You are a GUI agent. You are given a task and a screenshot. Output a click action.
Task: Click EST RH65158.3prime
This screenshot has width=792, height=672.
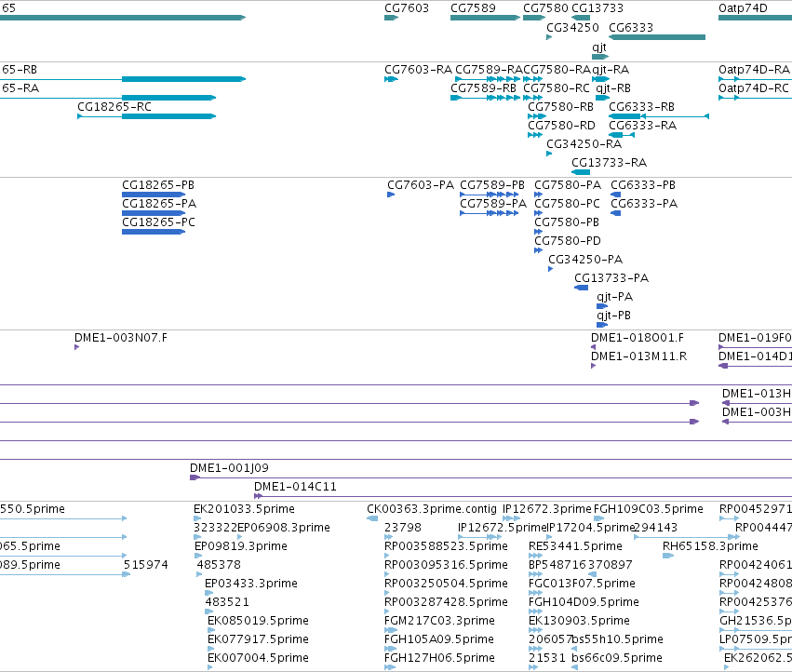tap(710, 546)
